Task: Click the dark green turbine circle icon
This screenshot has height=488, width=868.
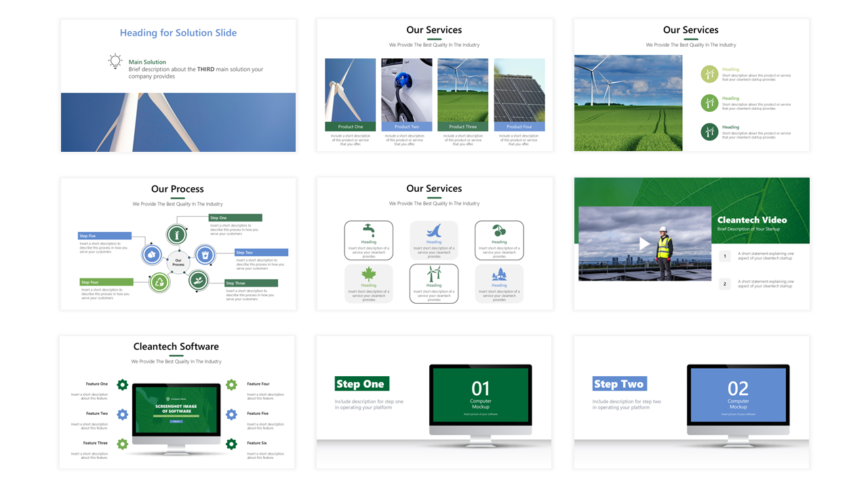Action: tap(709, 131)
